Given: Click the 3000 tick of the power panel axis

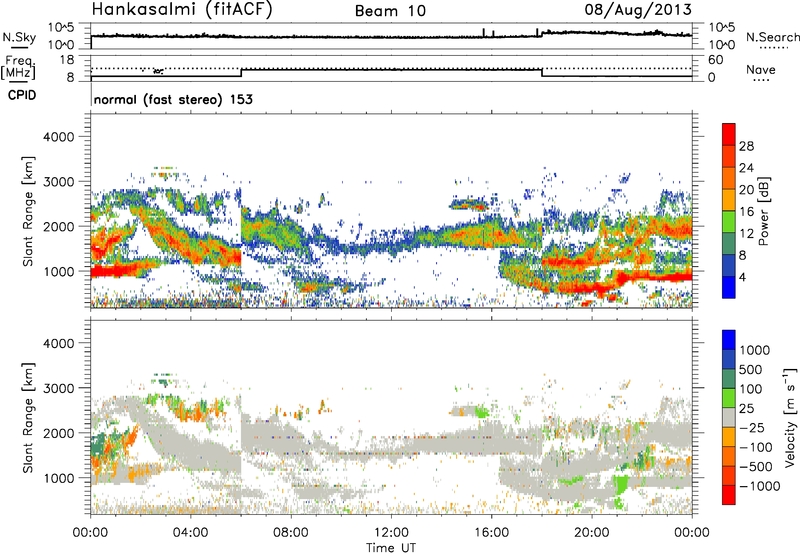Looking at the screenshot, I should tap(59, 182).
